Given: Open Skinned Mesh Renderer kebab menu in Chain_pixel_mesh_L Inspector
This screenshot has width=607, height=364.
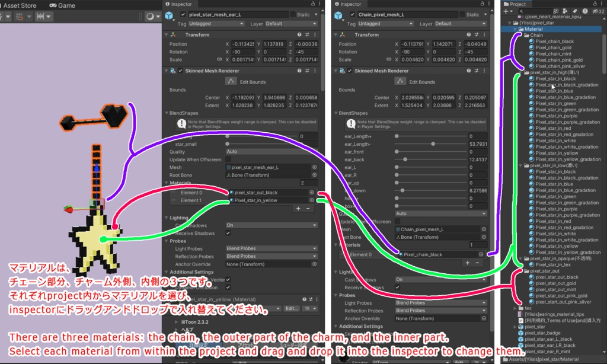Looking at the screenshot, I should pos(484,71).
